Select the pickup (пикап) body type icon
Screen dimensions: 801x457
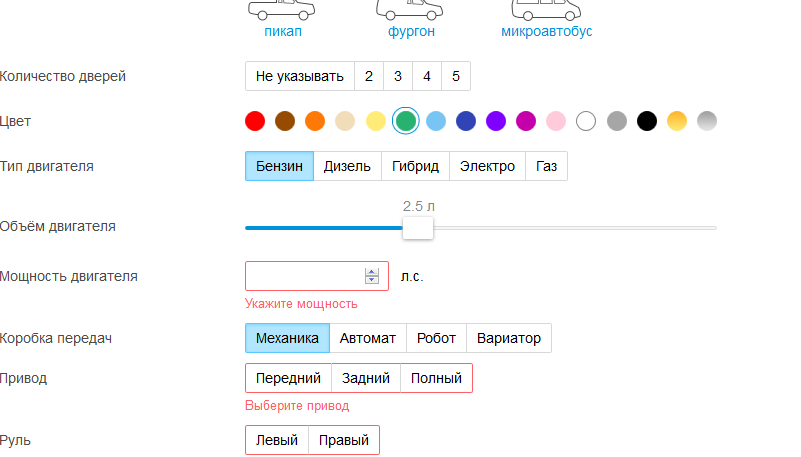coord(282,10)
